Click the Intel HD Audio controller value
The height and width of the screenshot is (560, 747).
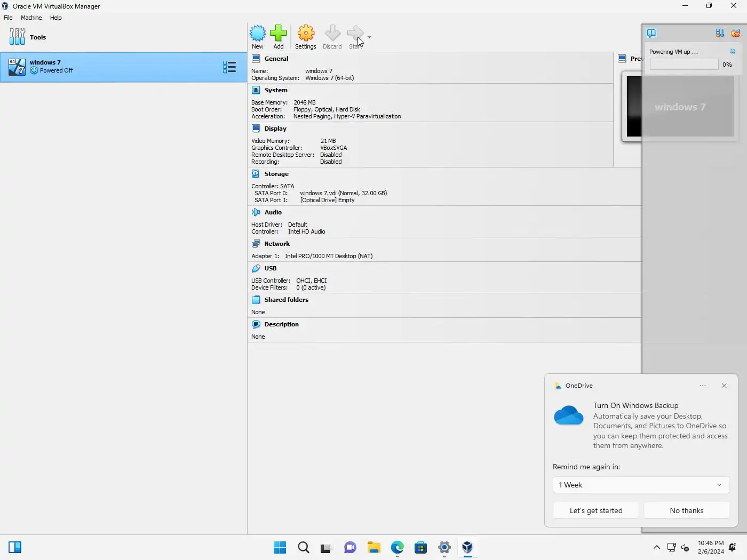tap(307, 231)
